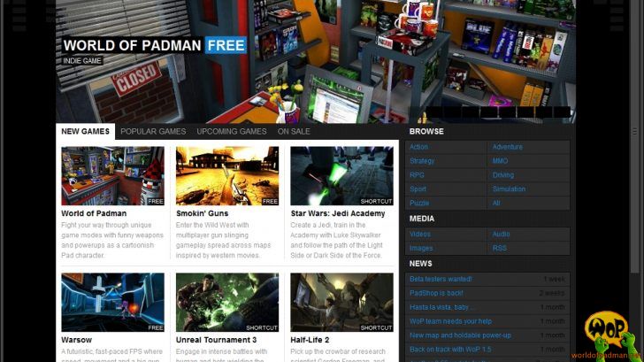Open the On Sale tab
This screenshot has width=644, height=362.
tap(294, 132)
